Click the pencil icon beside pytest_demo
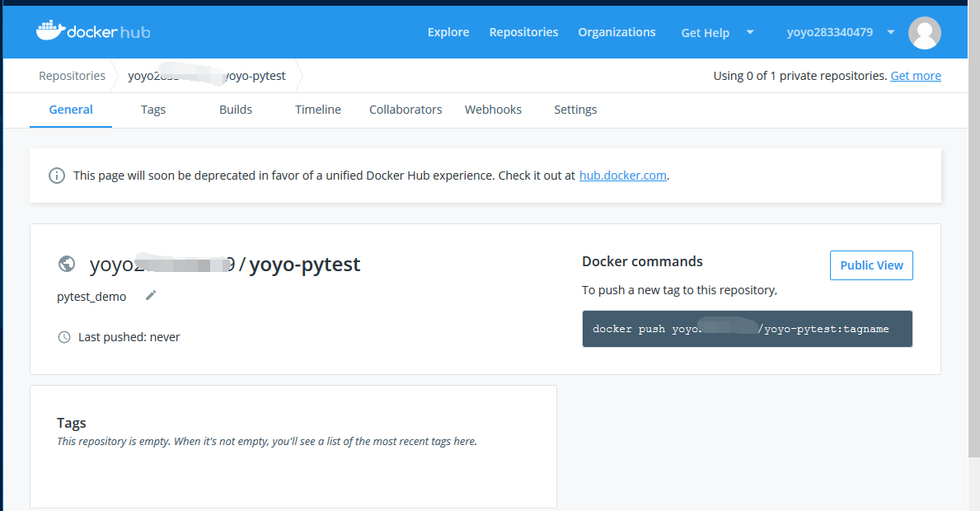 (151, 296)
